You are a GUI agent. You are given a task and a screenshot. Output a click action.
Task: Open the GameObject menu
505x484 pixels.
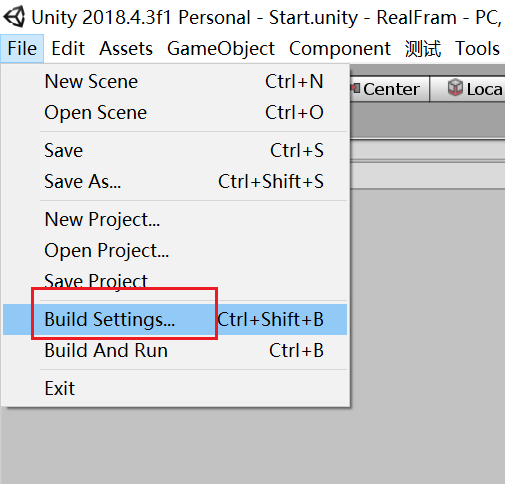pos(221,48)
